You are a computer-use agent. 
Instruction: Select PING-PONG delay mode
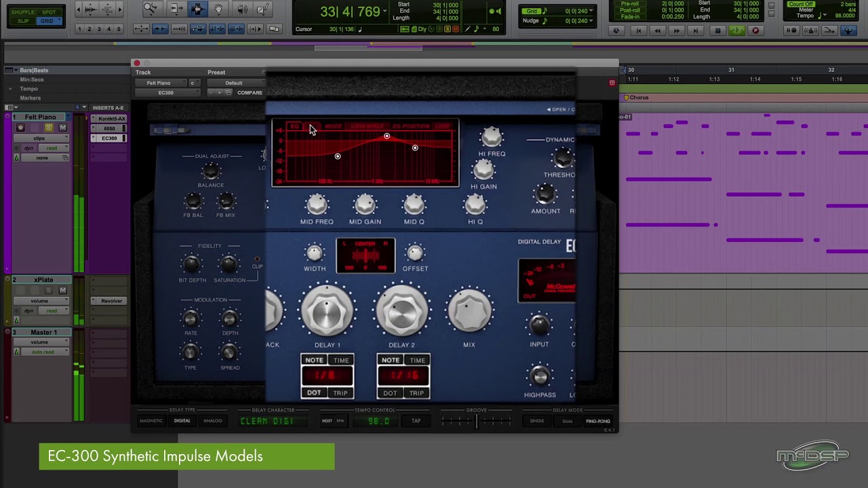598,421
